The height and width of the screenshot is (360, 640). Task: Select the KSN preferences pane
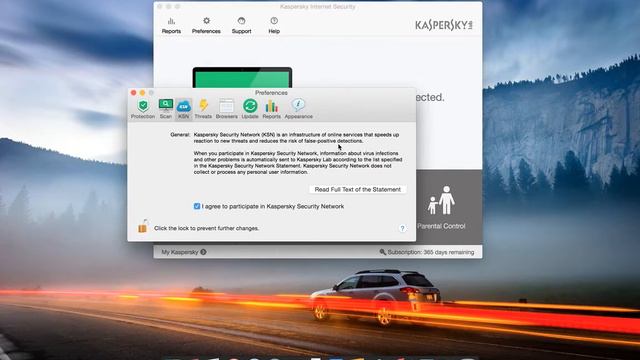coord(184,109)
